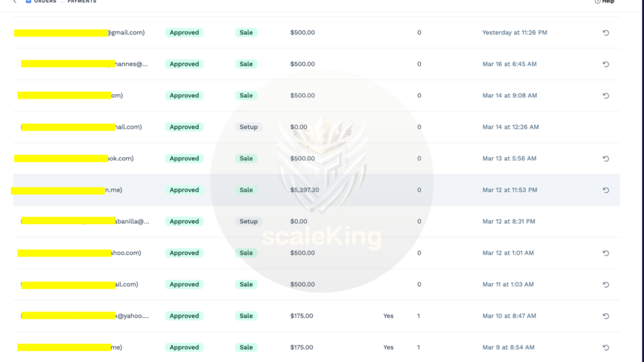Viewport: 644px width, 362px height.
Task: Click the date Mar 13 at 5:56 AM
Action: (x=509, y=158)
